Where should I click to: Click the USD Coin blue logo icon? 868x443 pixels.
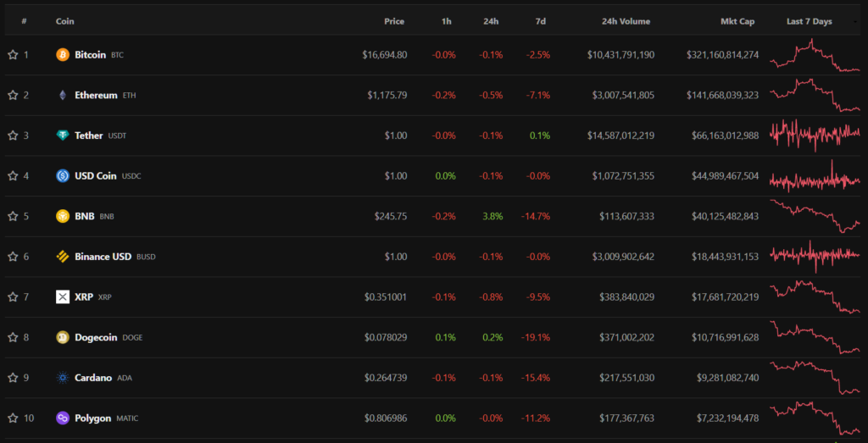(x=62, y=176)
